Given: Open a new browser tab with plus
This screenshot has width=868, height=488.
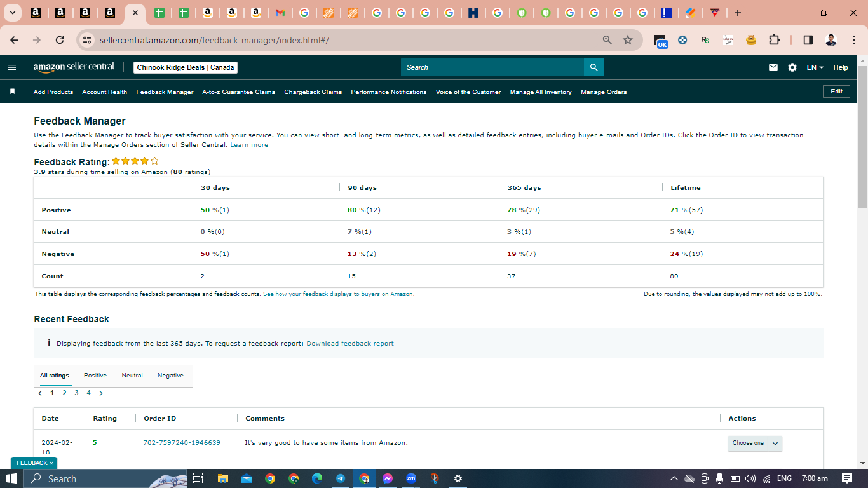Looking at the screenshot, I should click(x=737, y=13).
